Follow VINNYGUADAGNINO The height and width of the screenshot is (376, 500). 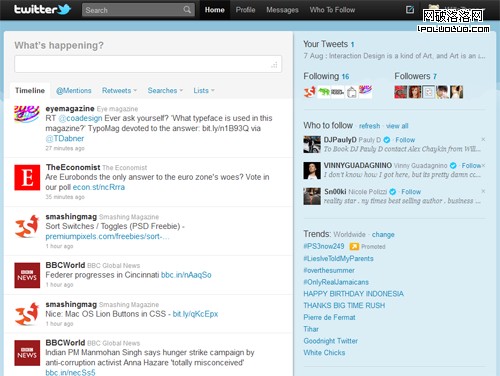coord(471,165)
